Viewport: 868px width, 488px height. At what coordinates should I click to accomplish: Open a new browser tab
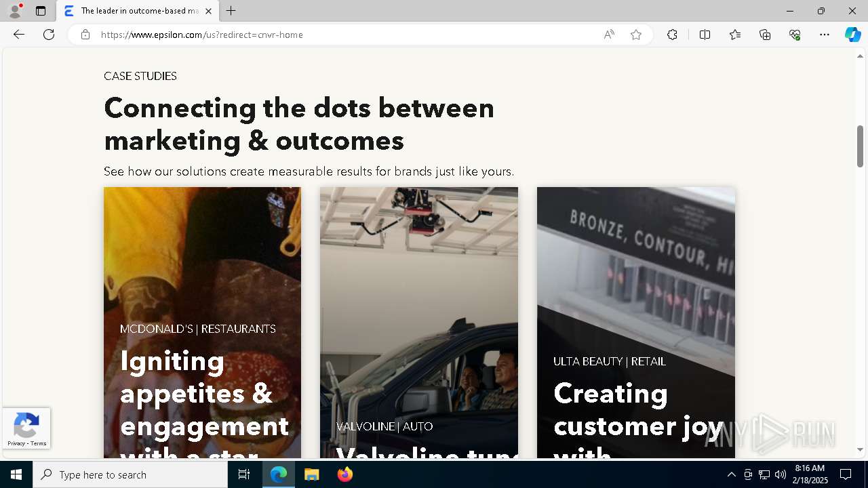[231, 11]
